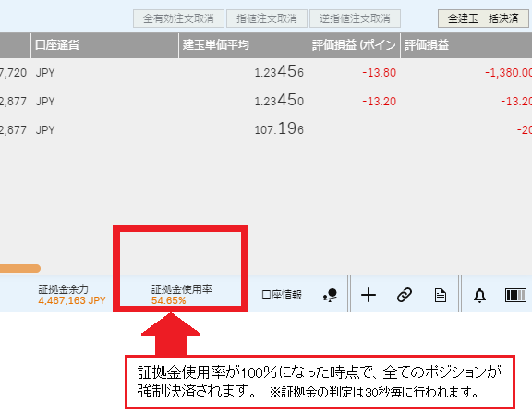Image resolution: width=532 pixels, height=415 pixels.
Task: Open the document report icon
Action: coord(441,295)
